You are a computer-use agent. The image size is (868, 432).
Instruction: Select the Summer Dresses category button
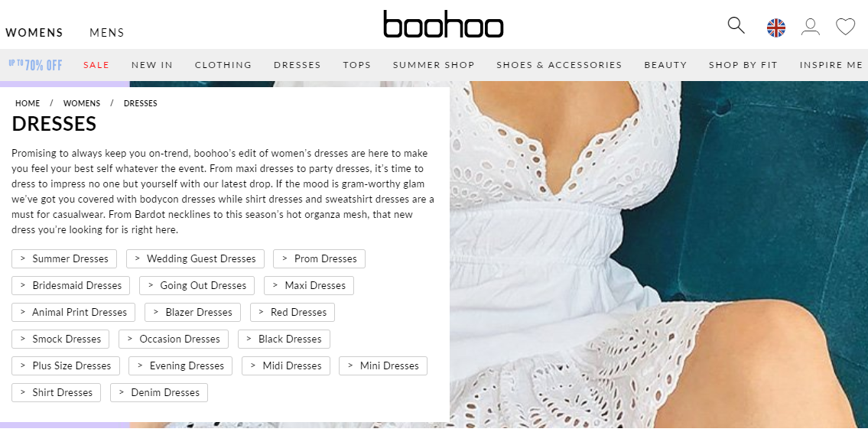[x=64, y=259]
